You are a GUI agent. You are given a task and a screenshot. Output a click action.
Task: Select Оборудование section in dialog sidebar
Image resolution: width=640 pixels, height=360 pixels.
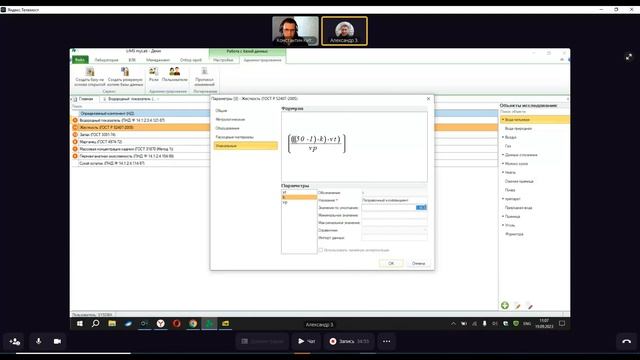[x=246, y=128]
